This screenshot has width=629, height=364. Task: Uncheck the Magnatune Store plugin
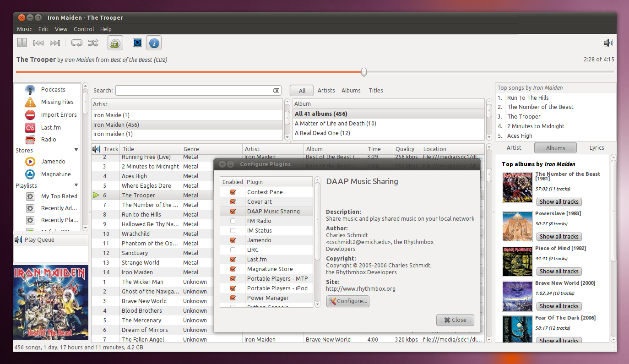coord(233,269)
